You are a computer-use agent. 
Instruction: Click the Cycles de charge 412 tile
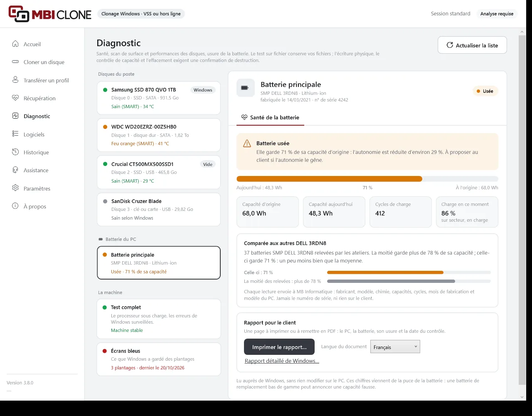coord(401,212)
